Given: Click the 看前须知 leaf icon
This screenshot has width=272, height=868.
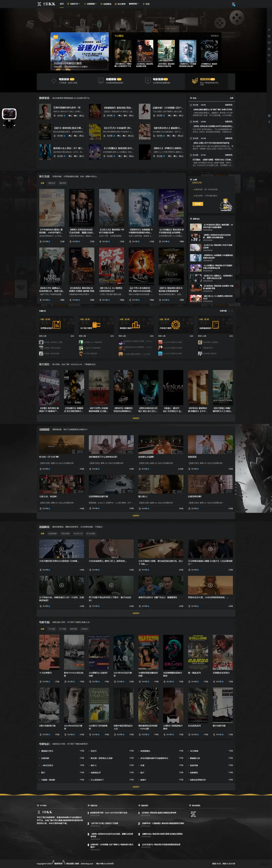Looking at the screenshot, I should 195,81.
